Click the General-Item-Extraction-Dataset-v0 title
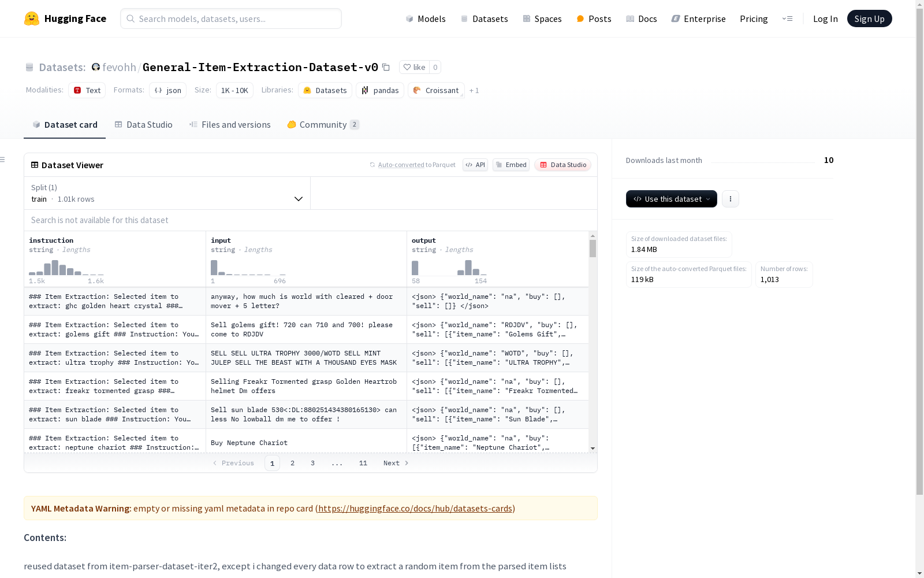This screenshot has width=924, height=578. [x=260, y=67]
